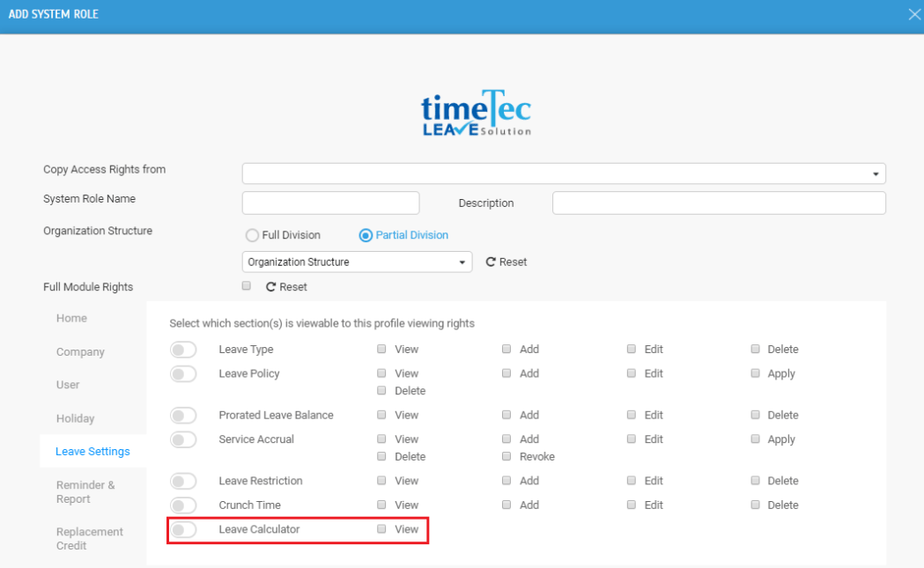Check View for Service Accrual
The image size is (924, 568).
(x=382, y=439)
